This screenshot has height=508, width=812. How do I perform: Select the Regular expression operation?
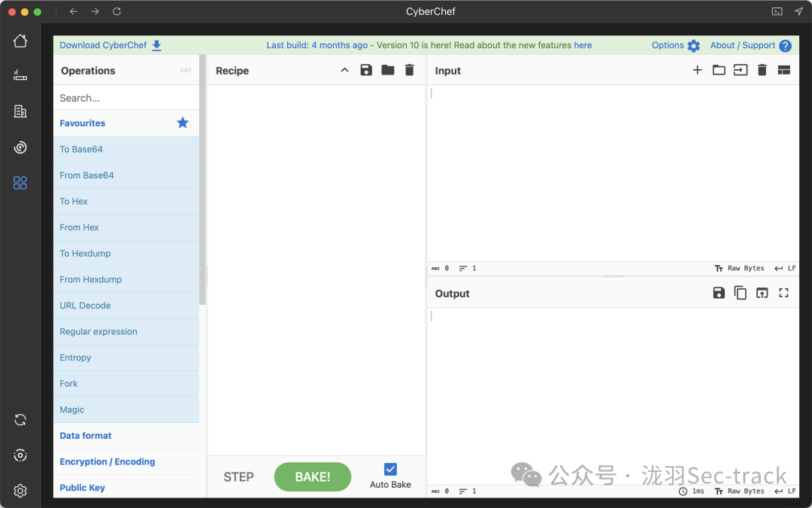pyautogui.click(x=126, y=331)
